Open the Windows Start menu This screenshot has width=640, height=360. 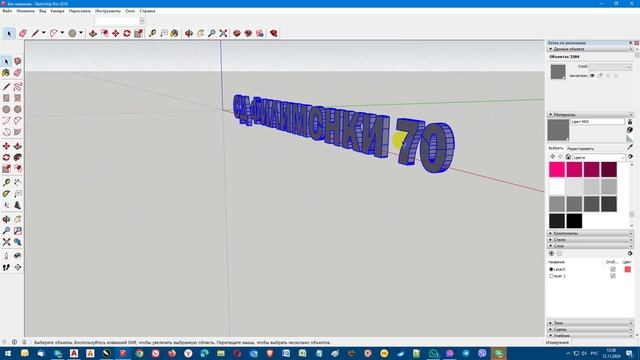click(7, 353)
